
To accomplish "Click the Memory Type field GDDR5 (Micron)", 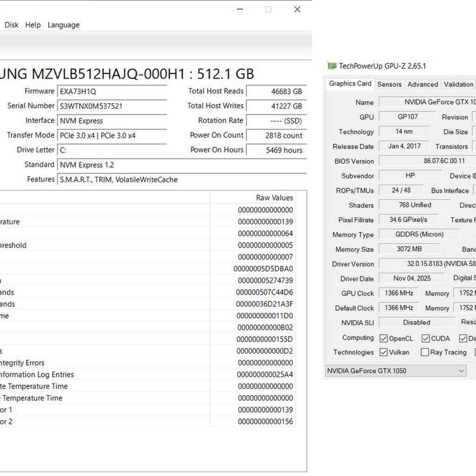I will pyautogui.click(x=419, y=234).
